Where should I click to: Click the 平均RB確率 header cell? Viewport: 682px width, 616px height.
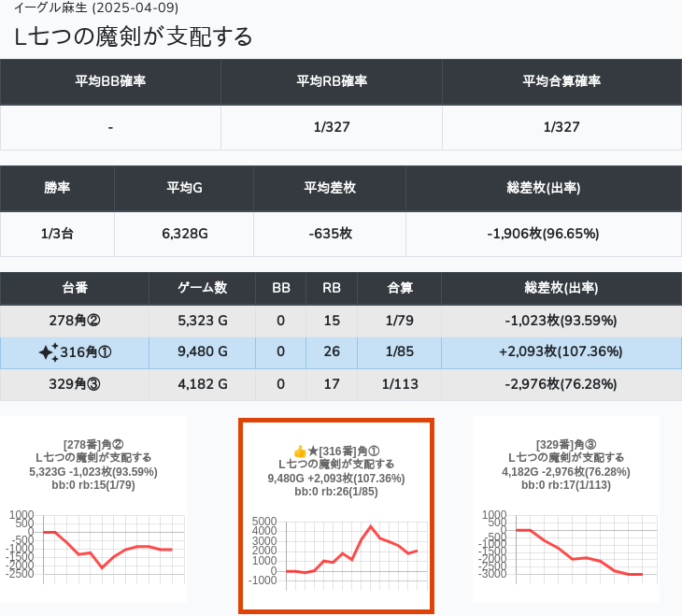point(332,81)
